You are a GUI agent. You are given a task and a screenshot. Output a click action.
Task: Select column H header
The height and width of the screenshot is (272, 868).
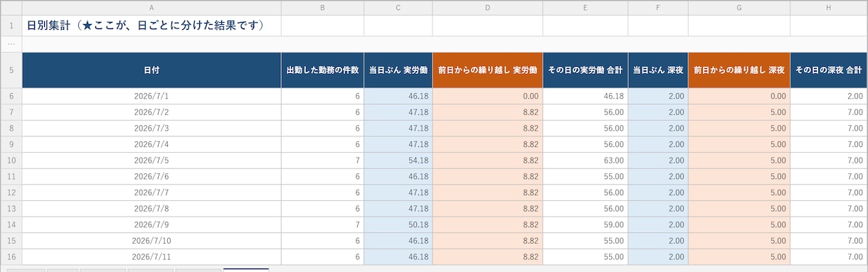click(x=829, y=8)
